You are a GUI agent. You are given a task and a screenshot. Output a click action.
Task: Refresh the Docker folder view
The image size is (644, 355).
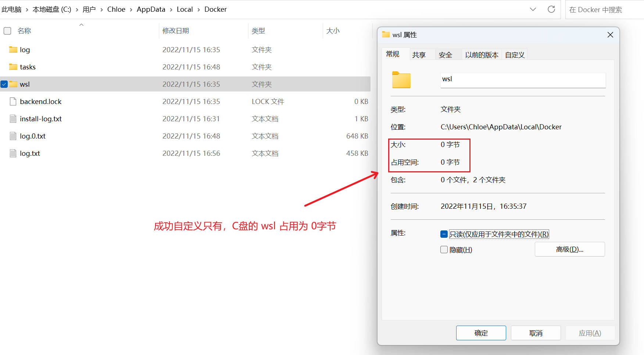point(551,9)
